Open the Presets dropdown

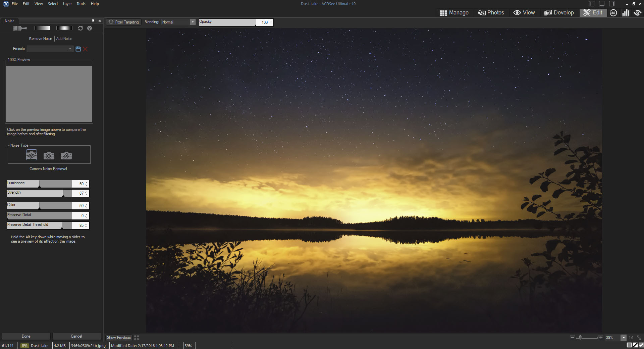click(50, 49)
